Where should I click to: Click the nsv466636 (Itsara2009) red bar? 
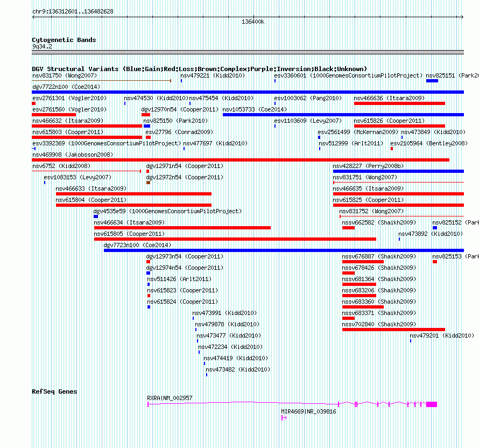pyautogui.click(x=399, y=103)
